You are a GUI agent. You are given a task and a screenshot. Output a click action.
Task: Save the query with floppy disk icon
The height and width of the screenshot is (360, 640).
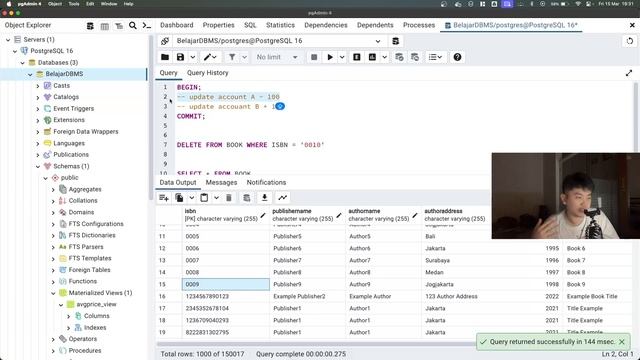(x=180, y=57)
